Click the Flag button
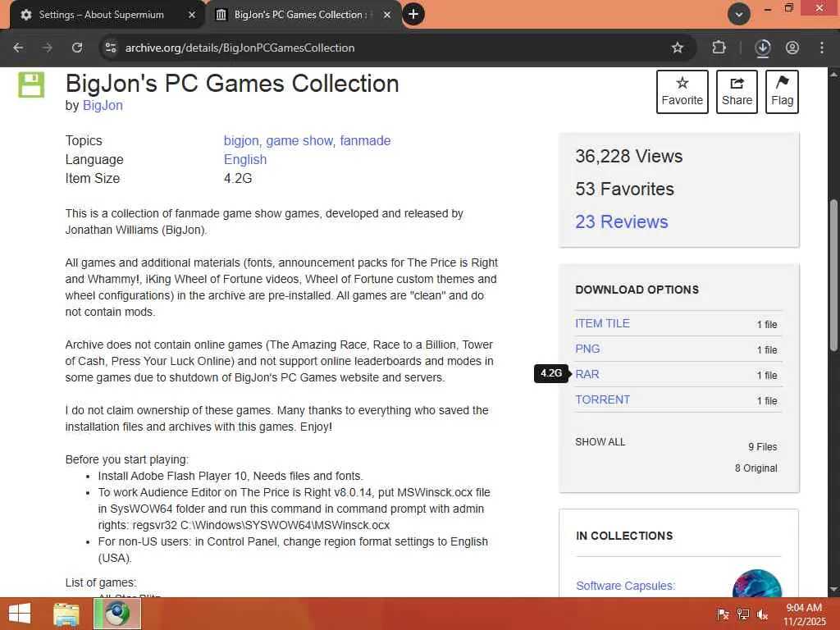The height and width of the screenshot is (630, 840). pyautogui.click(x=782, y=92)
